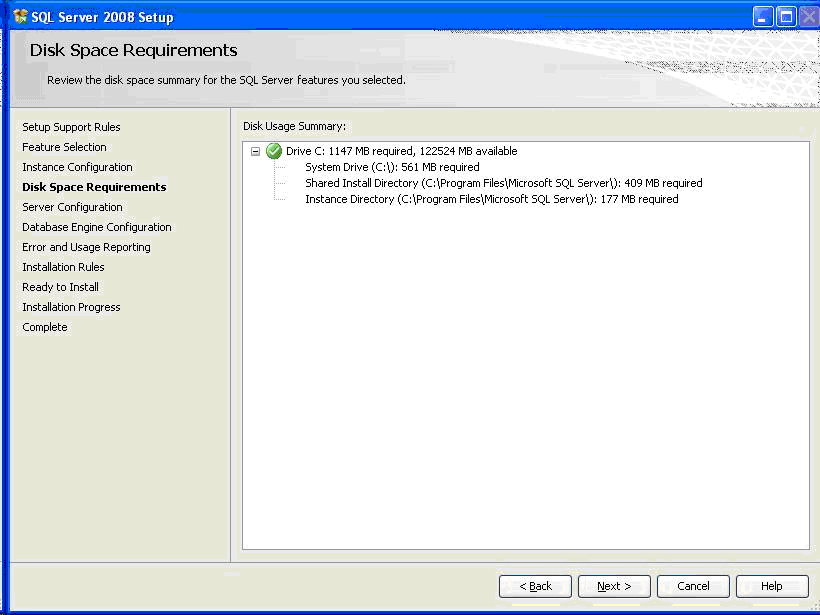Select the System Drive (C:\) entry
This screenshot has height=615, width=820.
(x=392, y=167)
